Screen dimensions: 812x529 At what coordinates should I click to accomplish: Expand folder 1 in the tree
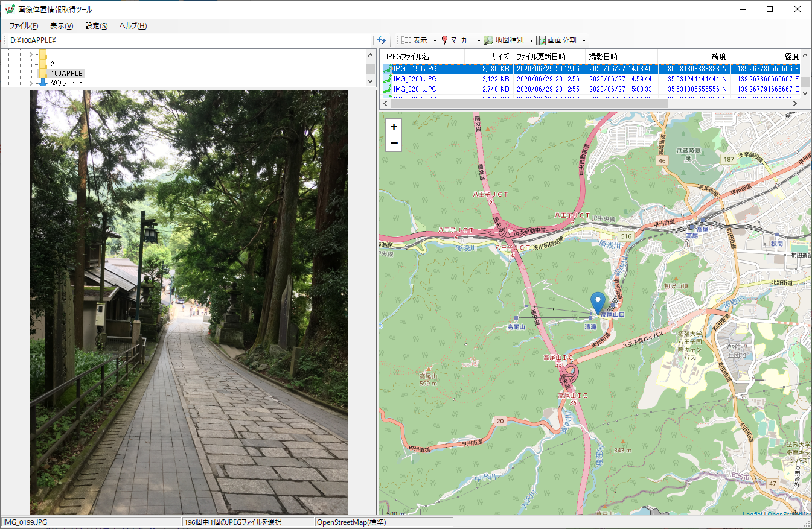point(31,54)
